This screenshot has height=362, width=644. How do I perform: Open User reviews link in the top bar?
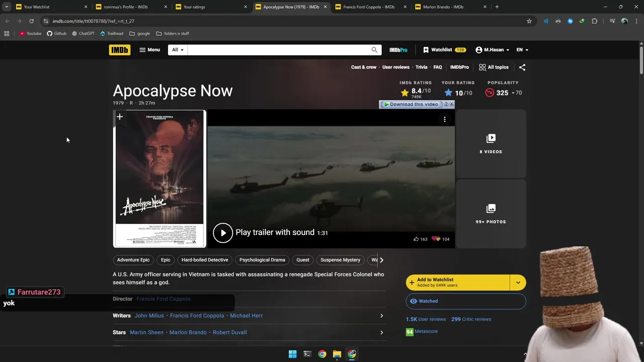pyautogui.click(x=396, y=67)
